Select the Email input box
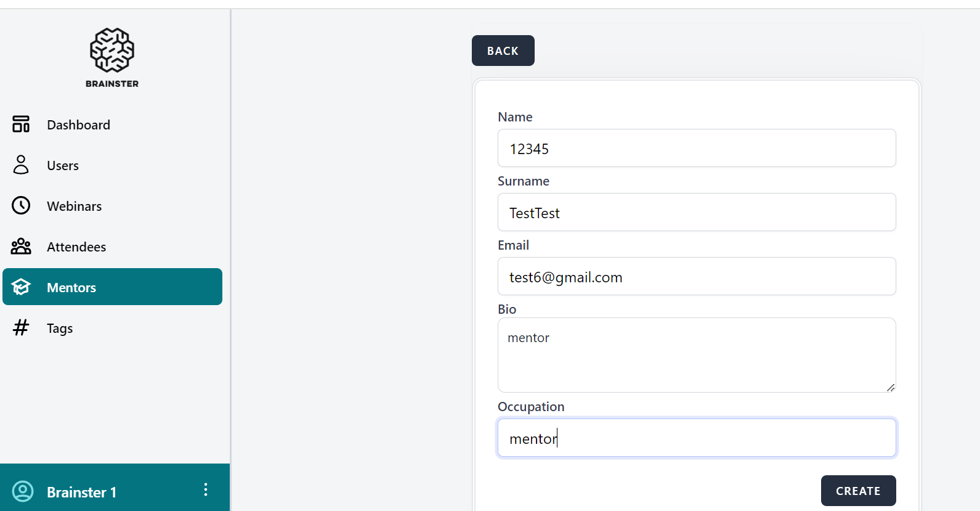This screenshot has height=511, width=980. (696, 277)
